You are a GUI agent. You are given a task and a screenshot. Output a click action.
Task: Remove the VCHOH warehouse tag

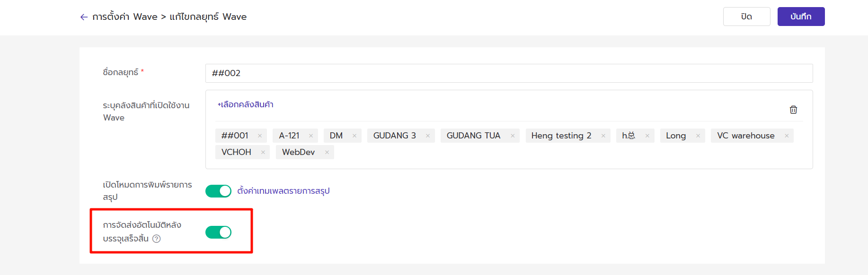(x=263, y=152)
